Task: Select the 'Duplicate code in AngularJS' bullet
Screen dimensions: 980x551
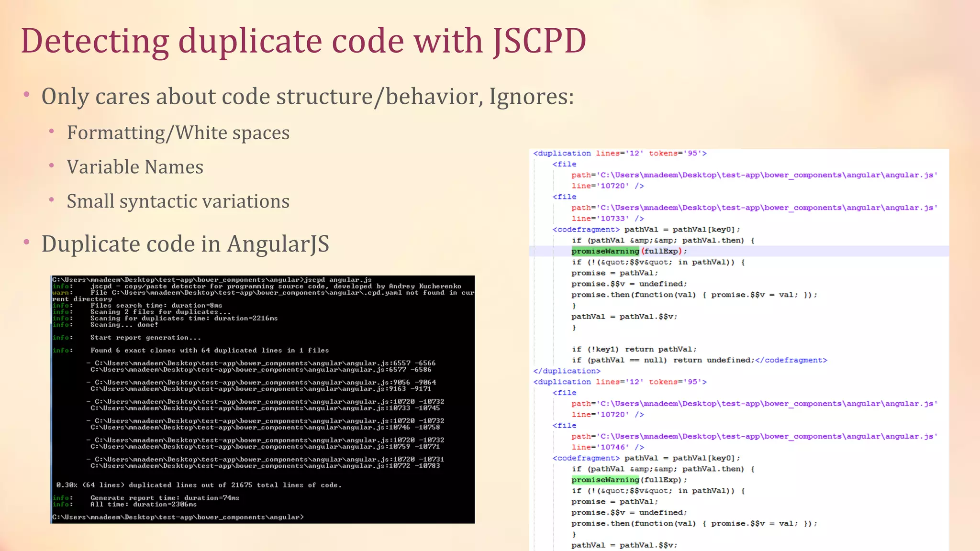Action: (x=185, y=244)
